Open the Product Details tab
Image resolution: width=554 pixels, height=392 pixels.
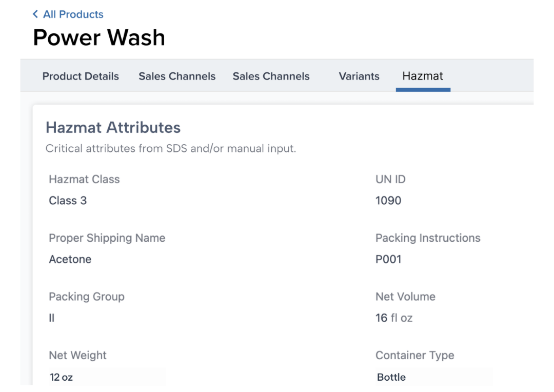(81, 76)
